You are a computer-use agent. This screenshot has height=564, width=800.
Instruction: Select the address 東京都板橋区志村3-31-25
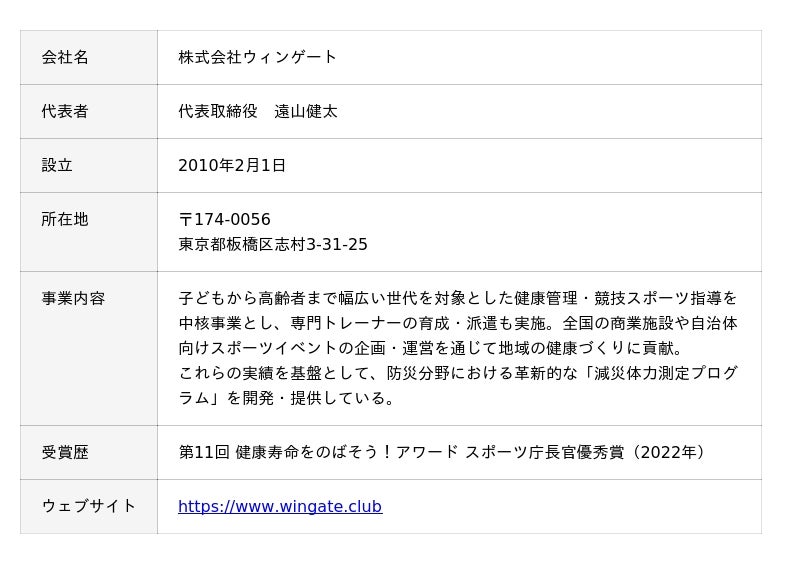pos(273,245)
